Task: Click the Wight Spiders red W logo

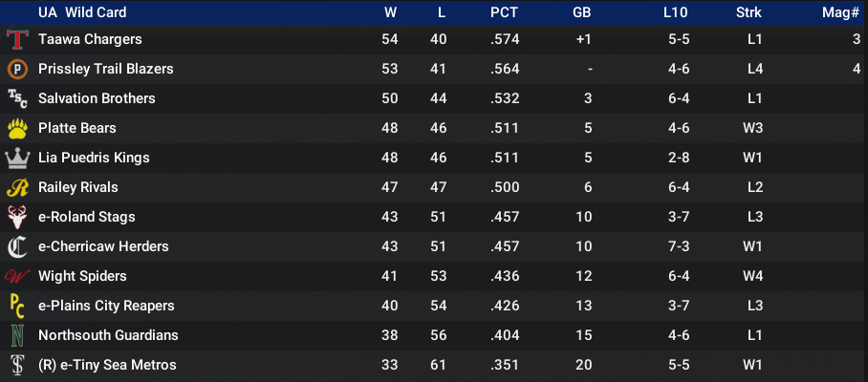Action: coord(16,276)
